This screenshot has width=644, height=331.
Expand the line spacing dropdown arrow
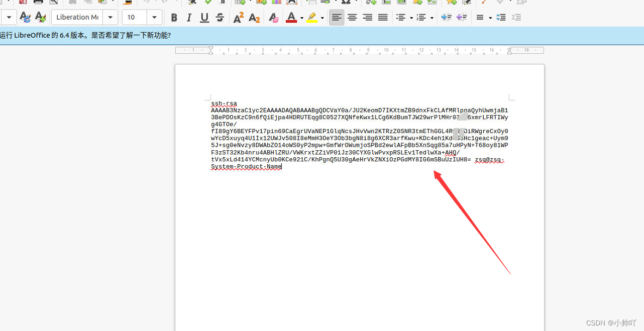tap(490, 18)
